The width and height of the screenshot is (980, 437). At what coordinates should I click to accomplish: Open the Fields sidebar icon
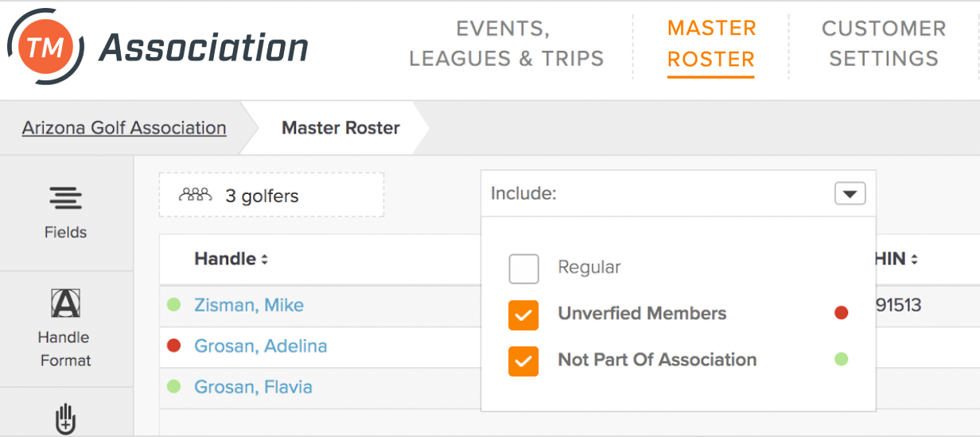click(66, 197)
